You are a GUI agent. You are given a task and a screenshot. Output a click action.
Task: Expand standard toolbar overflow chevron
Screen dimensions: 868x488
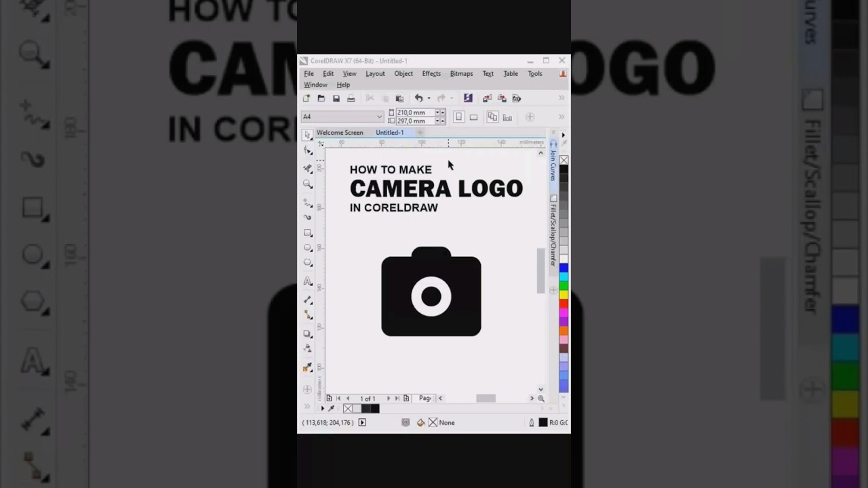[x=561, y=98]
